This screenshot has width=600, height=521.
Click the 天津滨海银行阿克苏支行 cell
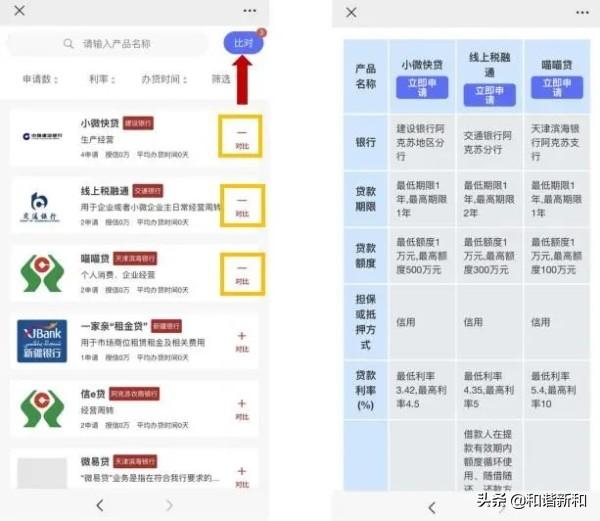point(557,142)
